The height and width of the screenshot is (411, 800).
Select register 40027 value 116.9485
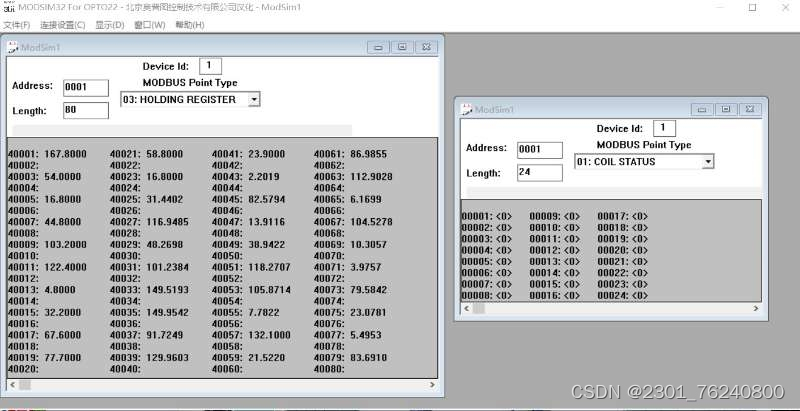167,222
